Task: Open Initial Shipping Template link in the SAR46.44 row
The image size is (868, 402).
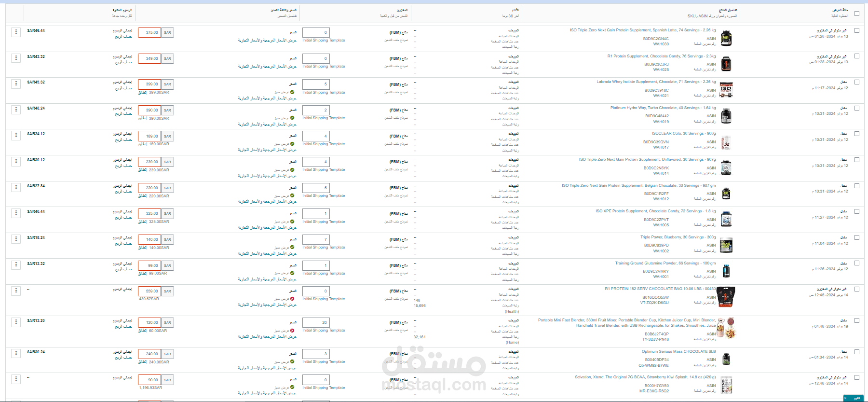Action: pyautogui.click(x=324, y=41)
